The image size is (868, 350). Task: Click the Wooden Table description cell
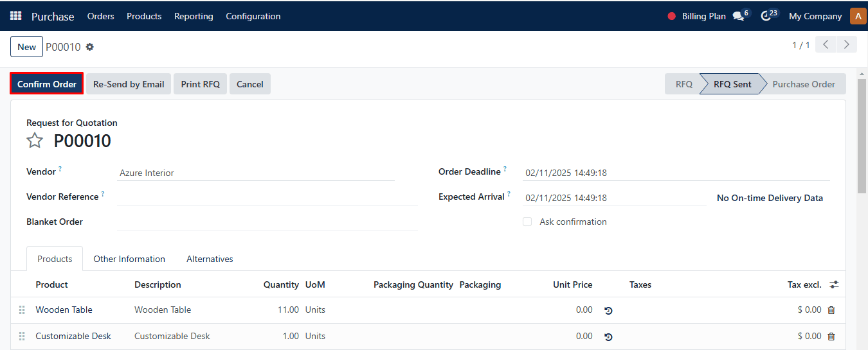(x=163, y=310)
